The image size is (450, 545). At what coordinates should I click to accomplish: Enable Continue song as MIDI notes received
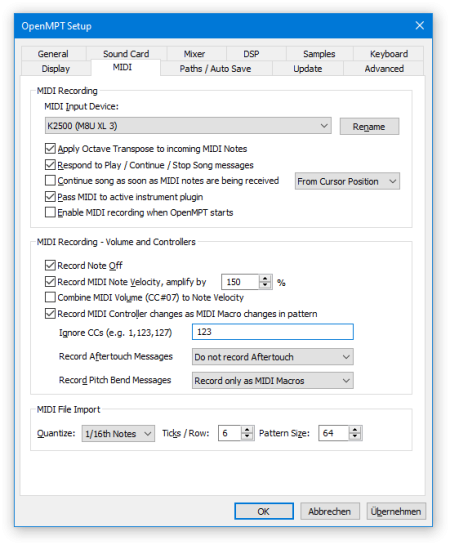pyautogui.click(x=50, y=180)
